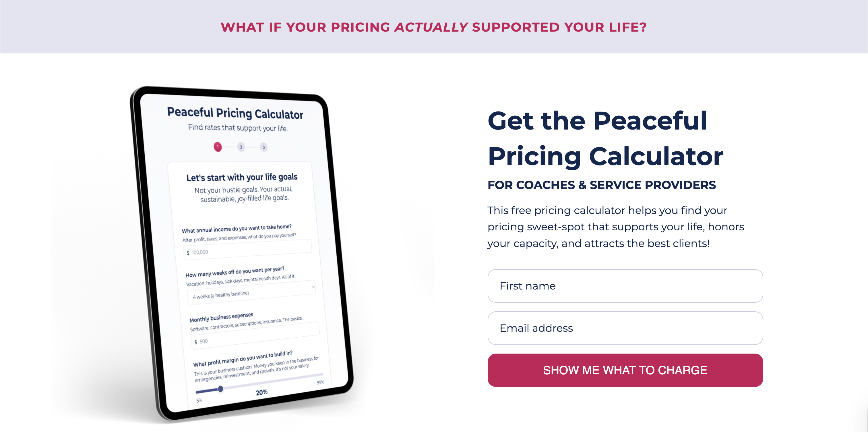Click the 'FOR COACHES & SERVICE PROVIDERS' subheading
The width and height of the screenshot is (868, 432).
(601, 185)
